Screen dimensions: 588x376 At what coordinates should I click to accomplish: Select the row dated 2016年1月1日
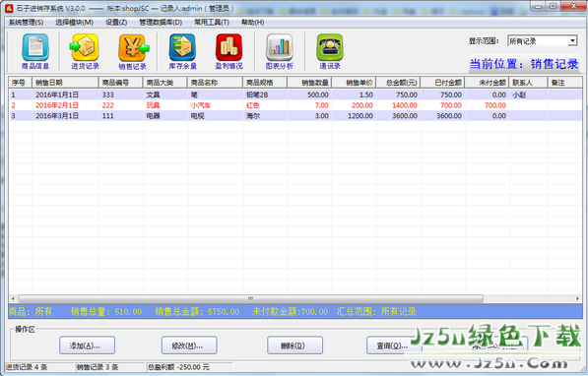click(295, 94)
